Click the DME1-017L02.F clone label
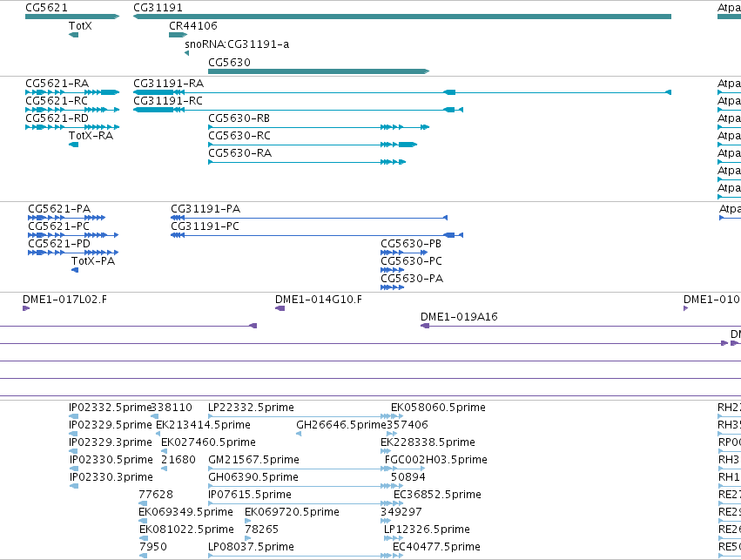The image size is (741, 560). tap(64, 300)
